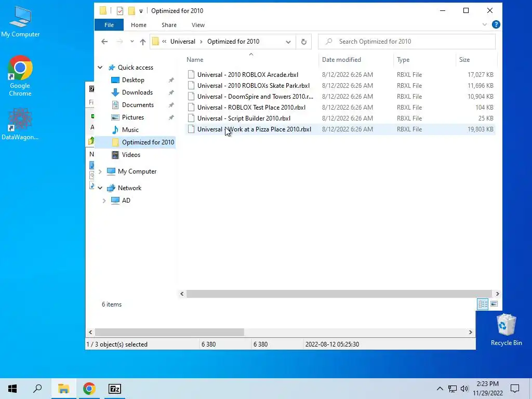Image resolution: width=532 pixels, height=399 pixels.
Task: Click right arrow of 7-Zip window scrollbar
Action: [x=471, y=332]
